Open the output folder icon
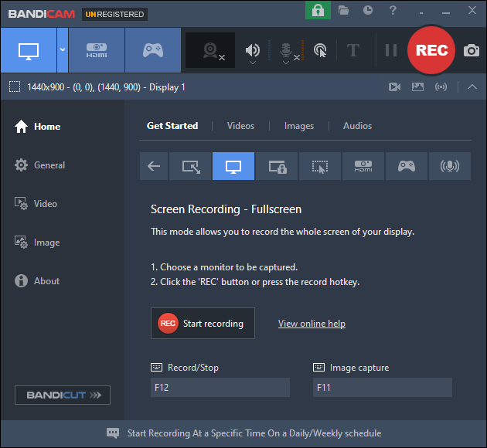The image size is (487, 448). point(343,11)
